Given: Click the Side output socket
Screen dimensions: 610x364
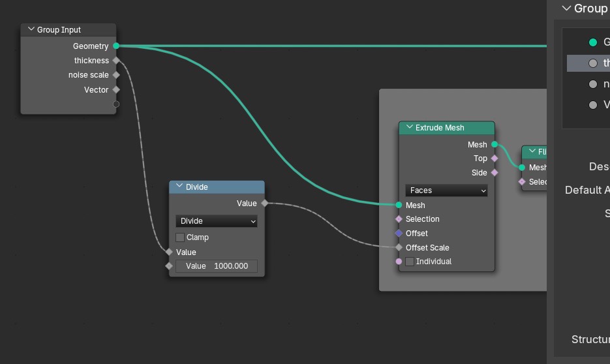Looking at the screenshot, I should click(x=495, y=173).
